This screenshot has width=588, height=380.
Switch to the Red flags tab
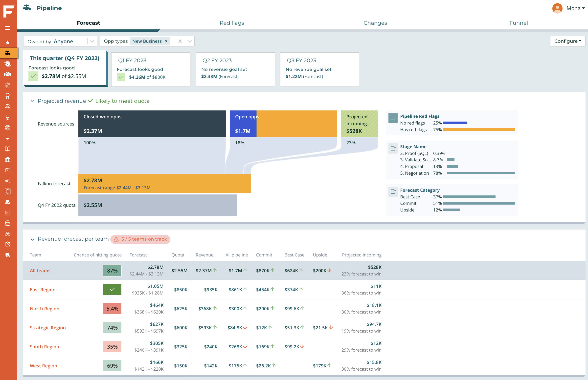[232, 23]
